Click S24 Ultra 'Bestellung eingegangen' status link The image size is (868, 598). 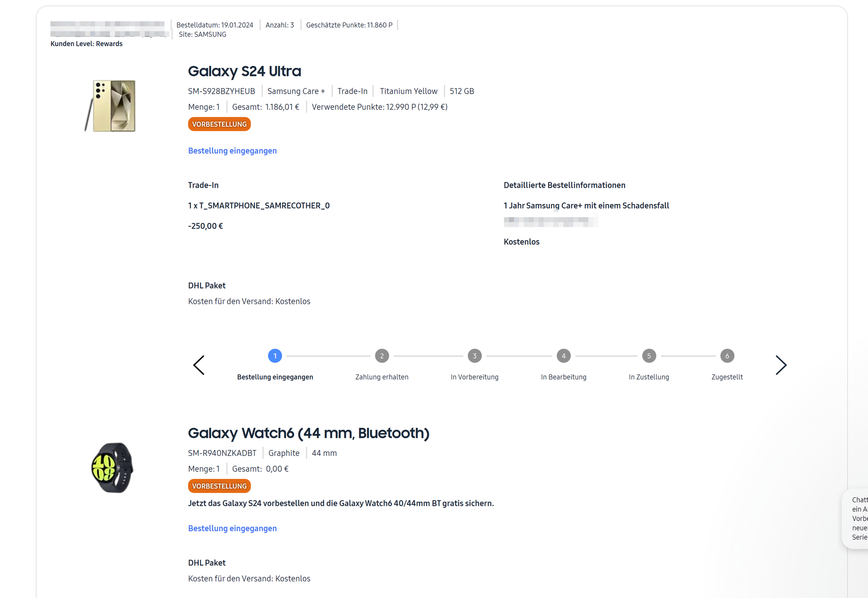232,151
